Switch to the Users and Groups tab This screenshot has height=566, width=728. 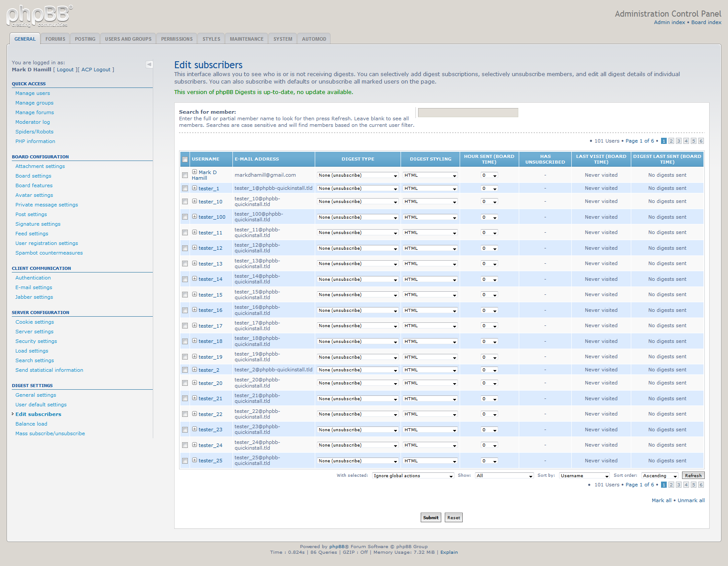click(128, 39)
